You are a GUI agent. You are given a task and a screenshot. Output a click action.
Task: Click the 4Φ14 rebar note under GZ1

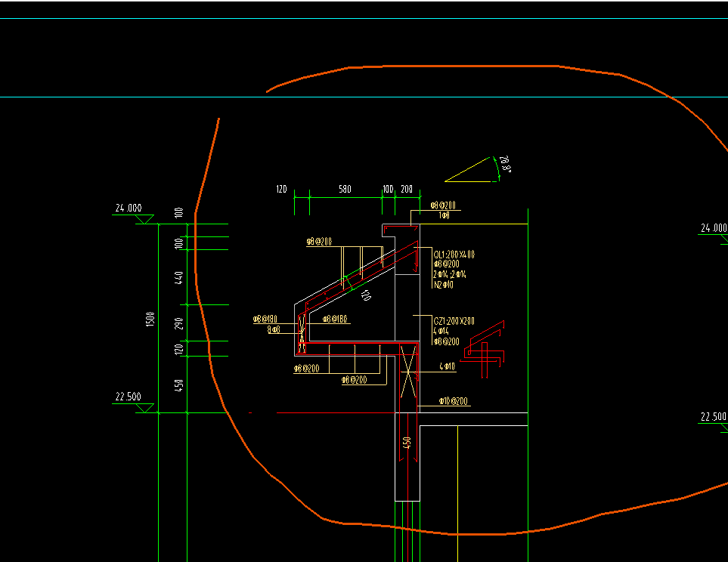point(441,332)
